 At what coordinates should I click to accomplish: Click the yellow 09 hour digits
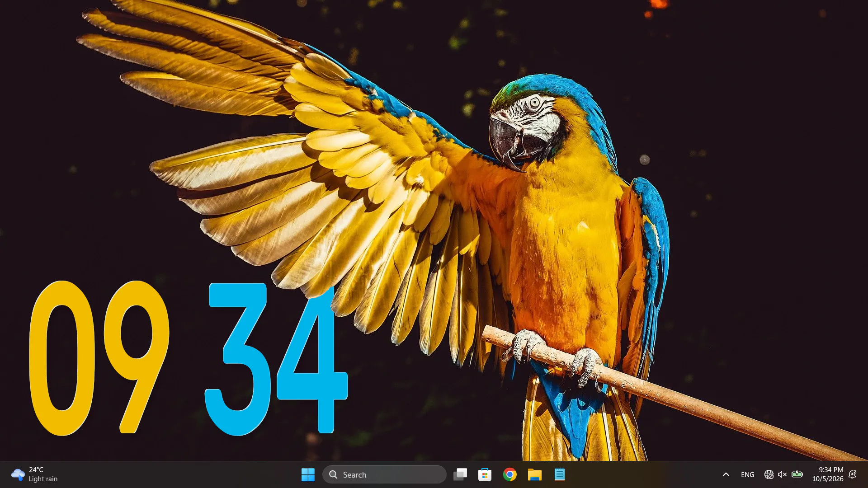(99, 358)
